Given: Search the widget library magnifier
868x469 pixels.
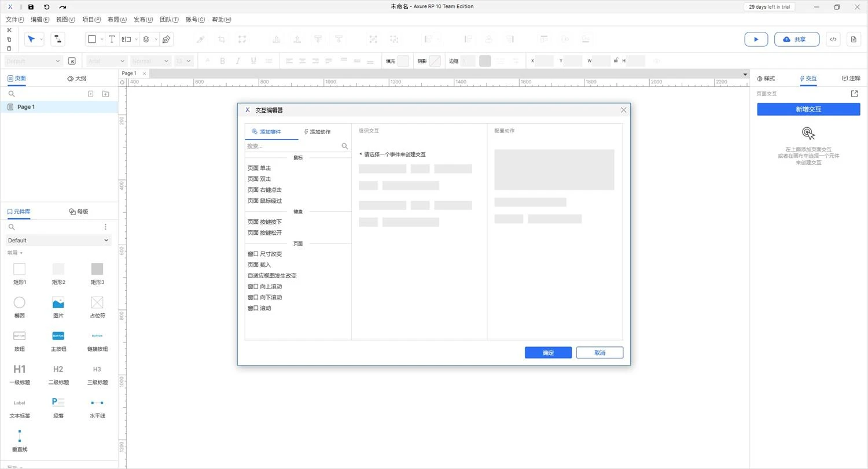Looking at the screenshot, I should [12, 227].
